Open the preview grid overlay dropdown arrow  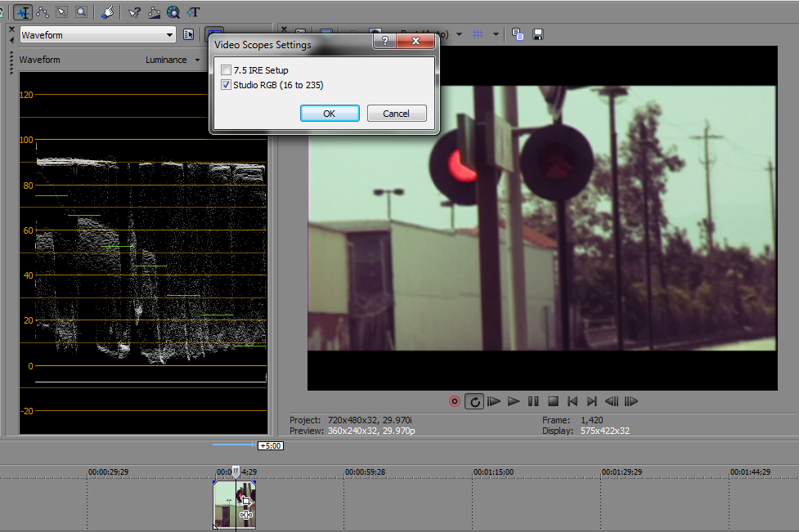[x=496, y=34]
